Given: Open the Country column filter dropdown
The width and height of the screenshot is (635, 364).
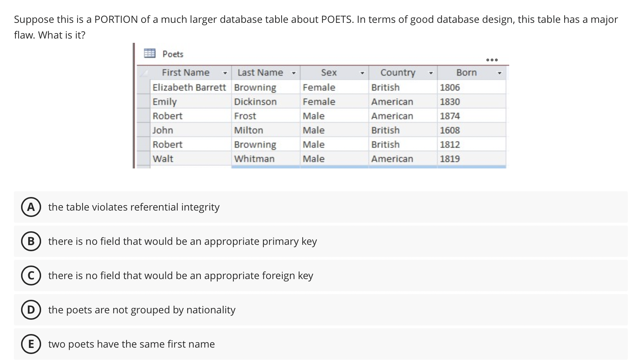Looking at the screenshot, I should 431,72.
